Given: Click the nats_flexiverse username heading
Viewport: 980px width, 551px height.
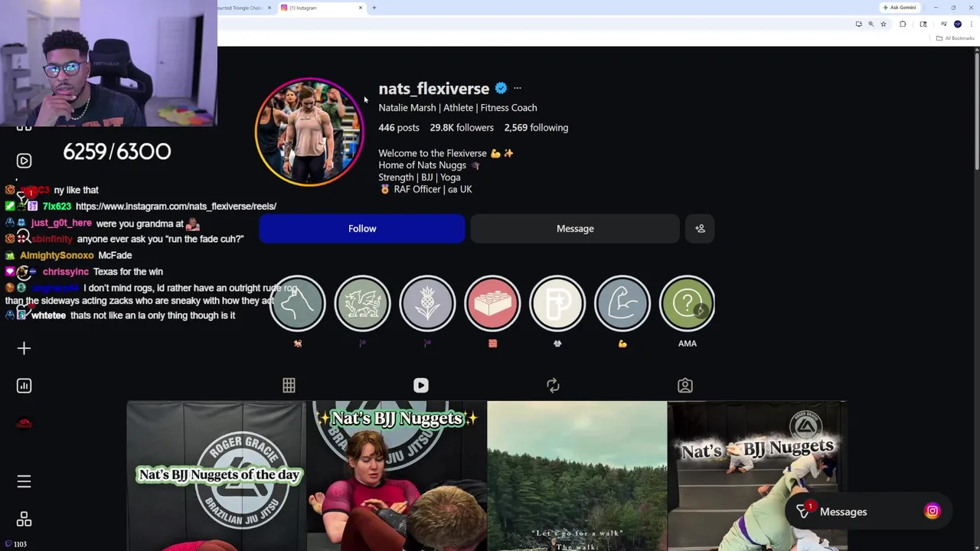Looking at the screenshot, I should (433, 89).
